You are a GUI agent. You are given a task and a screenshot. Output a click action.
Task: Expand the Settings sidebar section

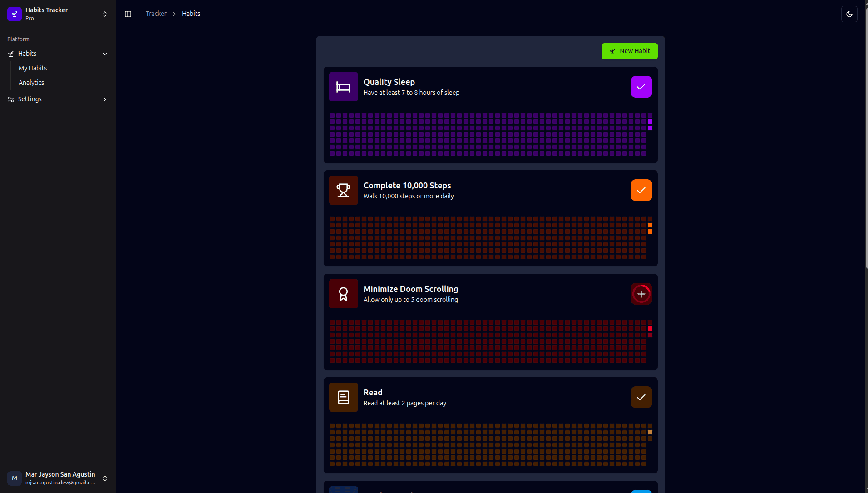click(x=105, y=99)
